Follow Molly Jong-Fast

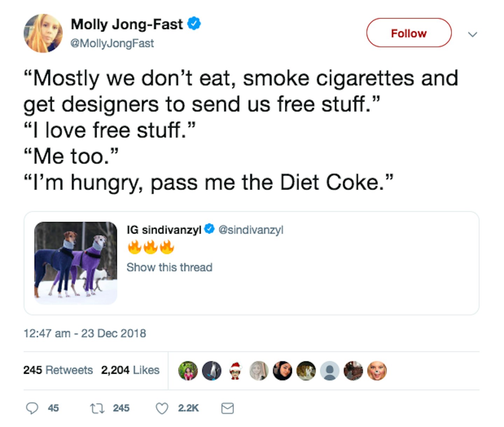(409, 33)
